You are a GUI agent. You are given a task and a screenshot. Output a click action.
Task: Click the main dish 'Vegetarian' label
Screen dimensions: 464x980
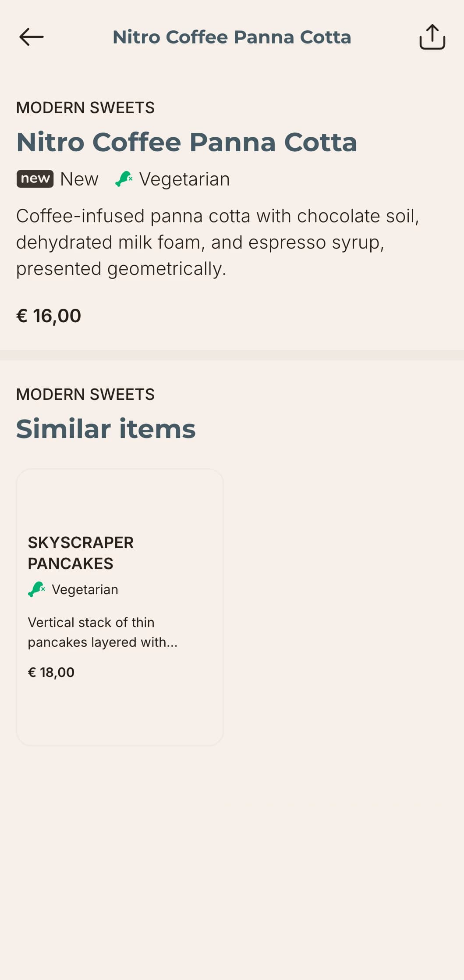coord(184,179)
